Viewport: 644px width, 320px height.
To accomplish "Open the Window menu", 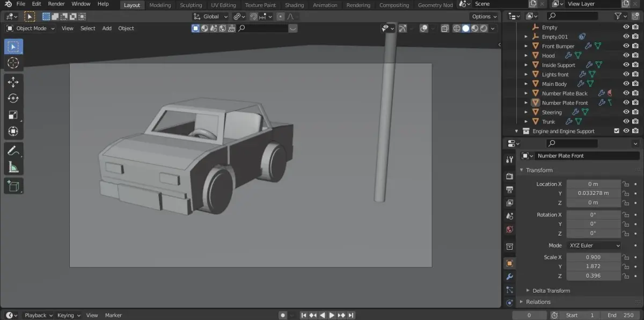I will 81,4.
